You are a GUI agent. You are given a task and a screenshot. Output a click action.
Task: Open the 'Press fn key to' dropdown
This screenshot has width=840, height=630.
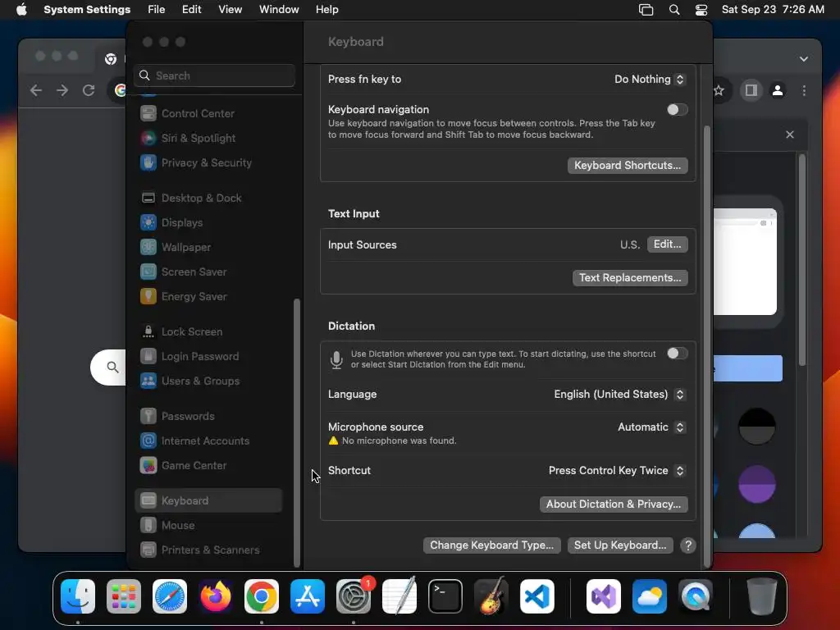click(x=650, y=80)
